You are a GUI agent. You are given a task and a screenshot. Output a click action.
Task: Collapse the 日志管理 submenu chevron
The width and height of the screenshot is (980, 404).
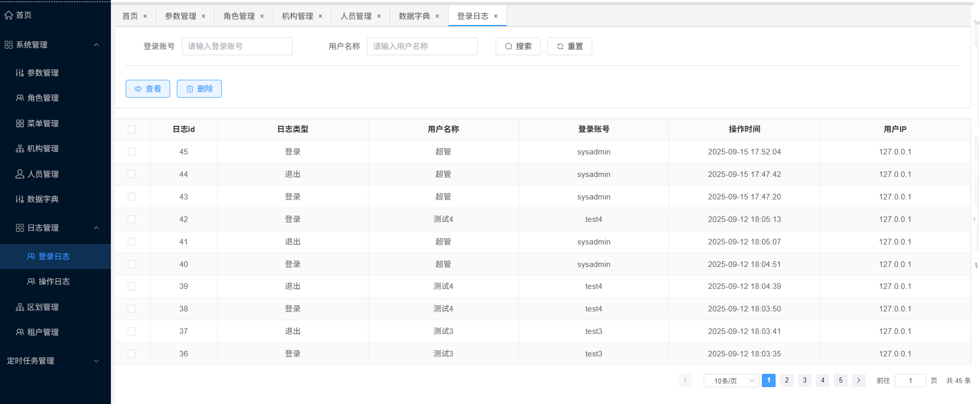[x=97, y=228]
